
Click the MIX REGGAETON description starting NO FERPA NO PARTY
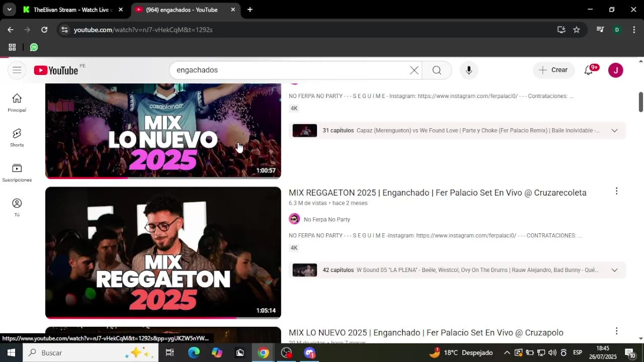click(x=435, y=235)
